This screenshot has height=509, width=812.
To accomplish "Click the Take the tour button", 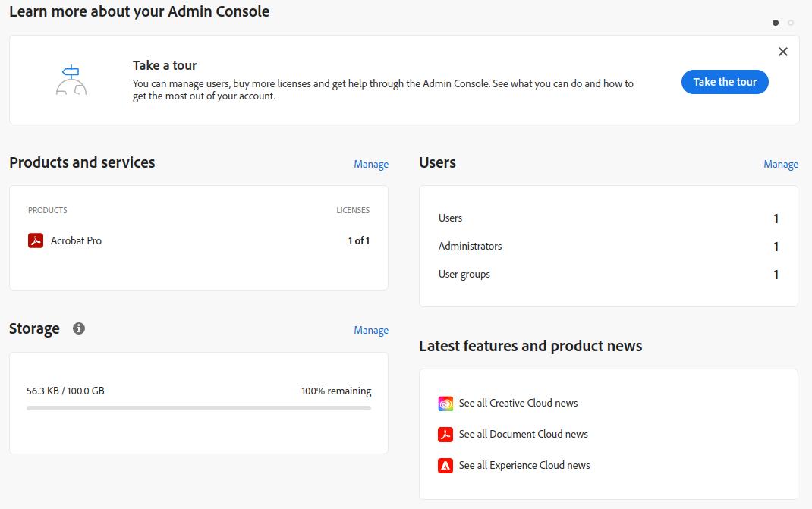I will click(x=724, y=82).
